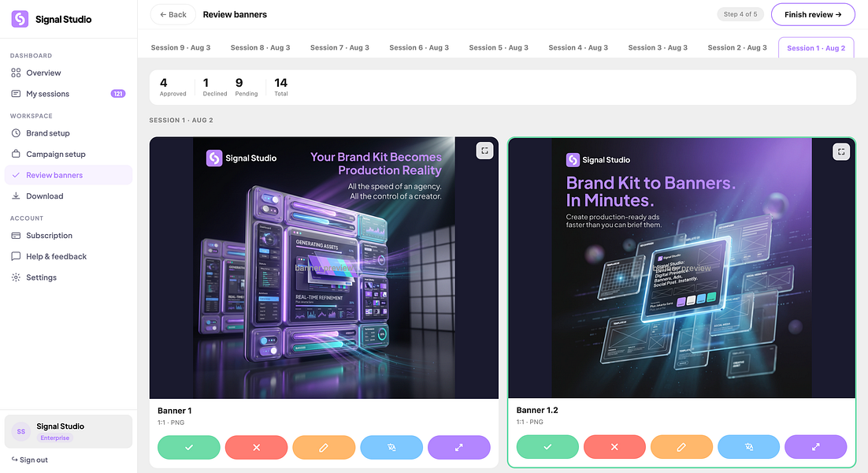868x473 pixels.
Task: Open Help & feedback
Action: click(68, 256)
